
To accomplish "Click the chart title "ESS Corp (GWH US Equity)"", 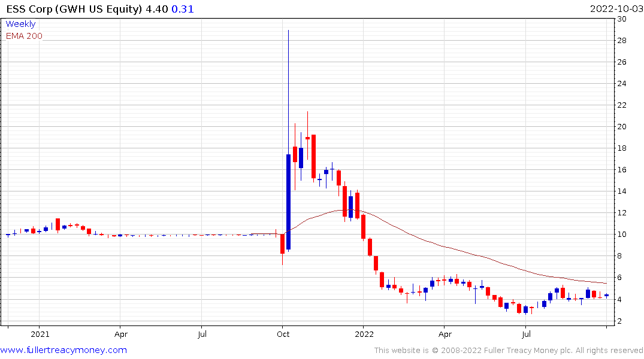I will tap(74, 9).
